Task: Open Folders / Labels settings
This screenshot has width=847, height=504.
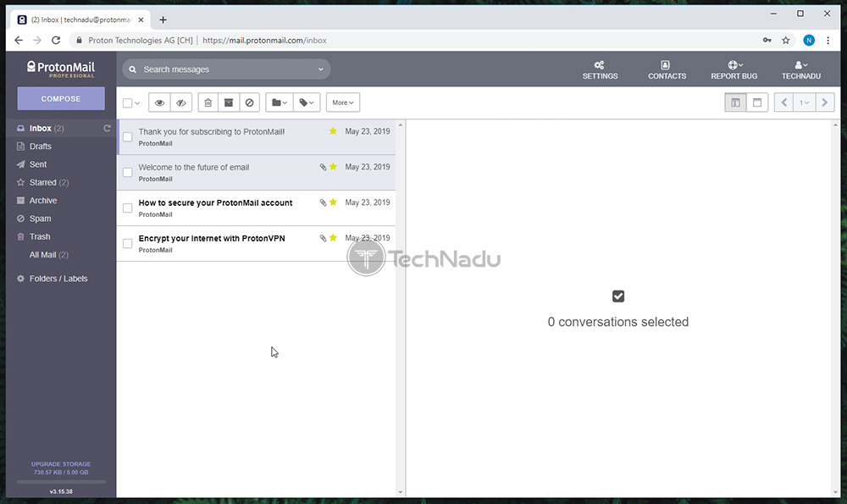Action: click(x=53, y=279)
